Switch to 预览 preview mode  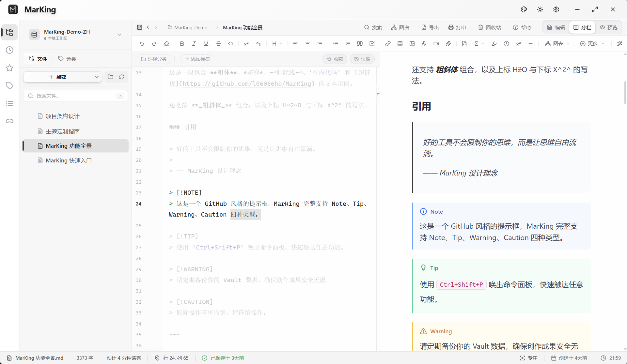[x=609, y=27]
